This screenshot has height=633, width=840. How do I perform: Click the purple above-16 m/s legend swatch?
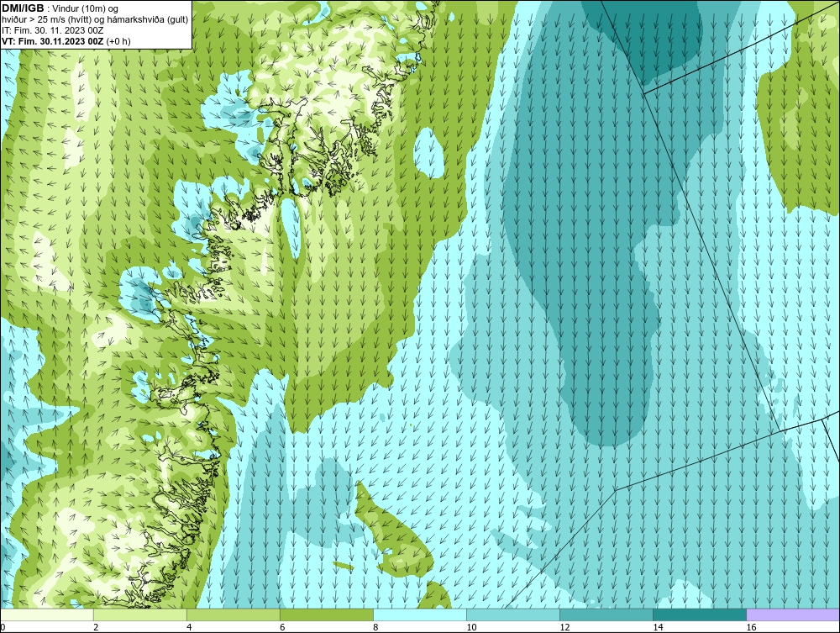click(x=793, y=615)
